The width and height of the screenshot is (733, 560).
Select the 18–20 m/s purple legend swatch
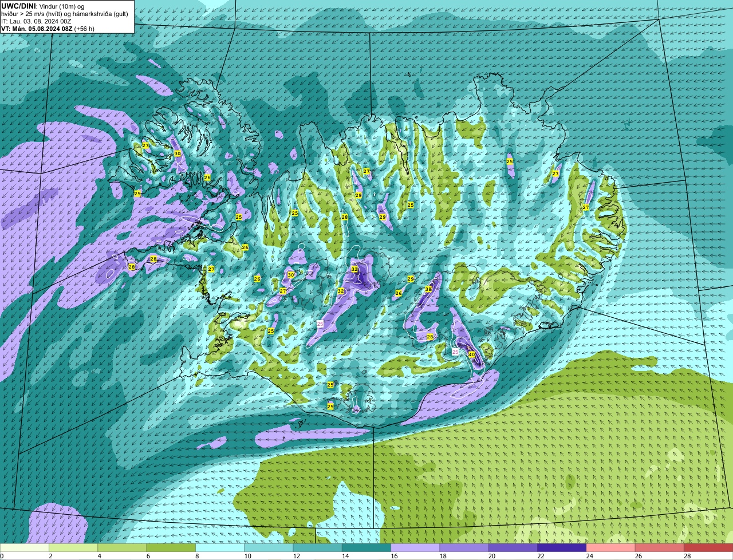pos(464,547)
